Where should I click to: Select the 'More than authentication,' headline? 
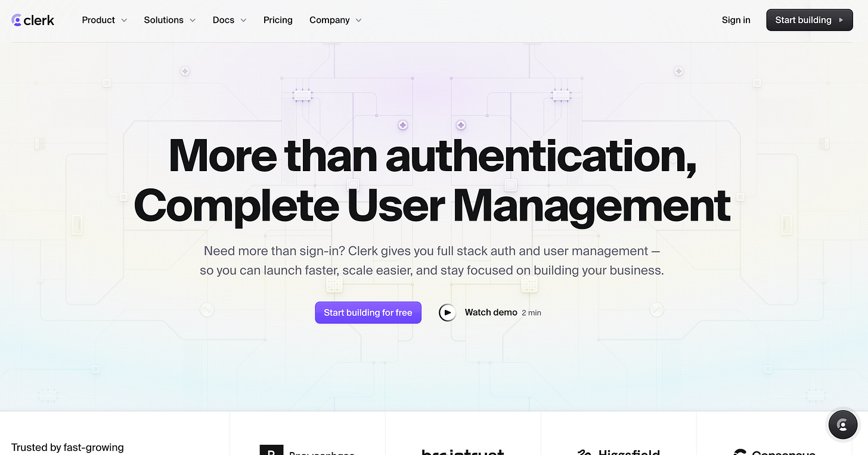433,156
